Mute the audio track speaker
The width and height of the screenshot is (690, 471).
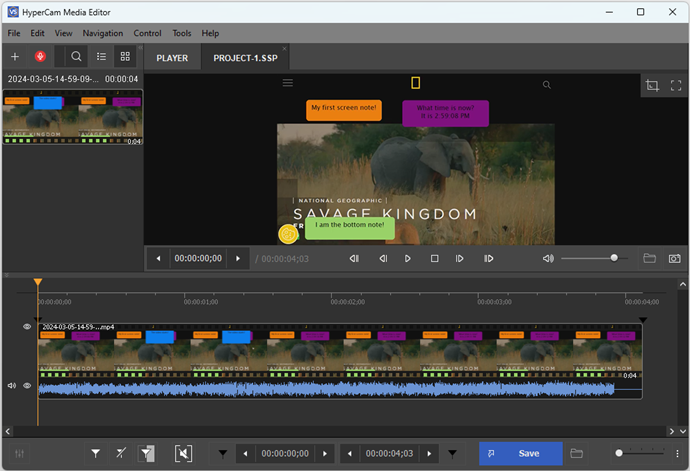tap(12, 386)
